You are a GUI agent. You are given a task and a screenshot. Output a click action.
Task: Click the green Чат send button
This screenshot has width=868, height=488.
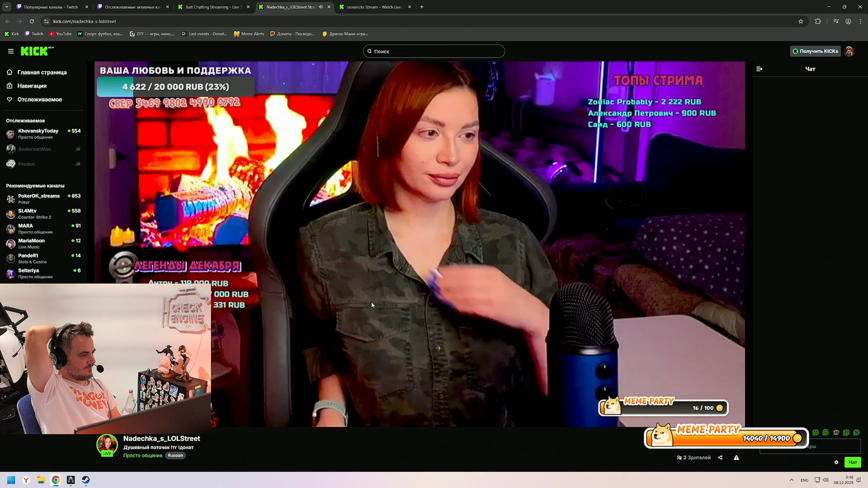(x=853, y=462)
